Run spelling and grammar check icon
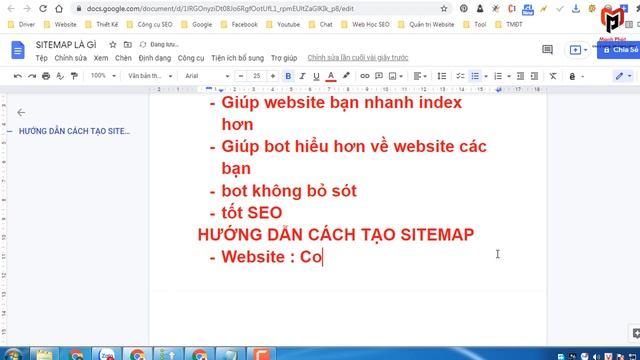Image resolution: width=640 pixels, height=360 pixels. point(60,76)
